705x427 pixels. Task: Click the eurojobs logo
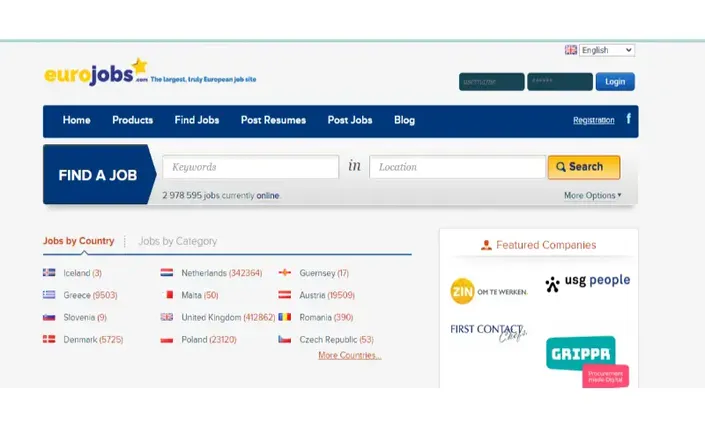96,72
